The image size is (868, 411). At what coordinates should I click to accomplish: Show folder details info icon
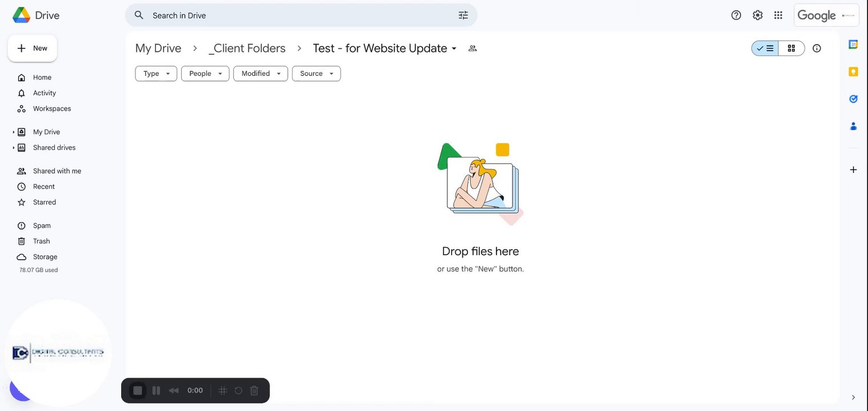(817, 49)
